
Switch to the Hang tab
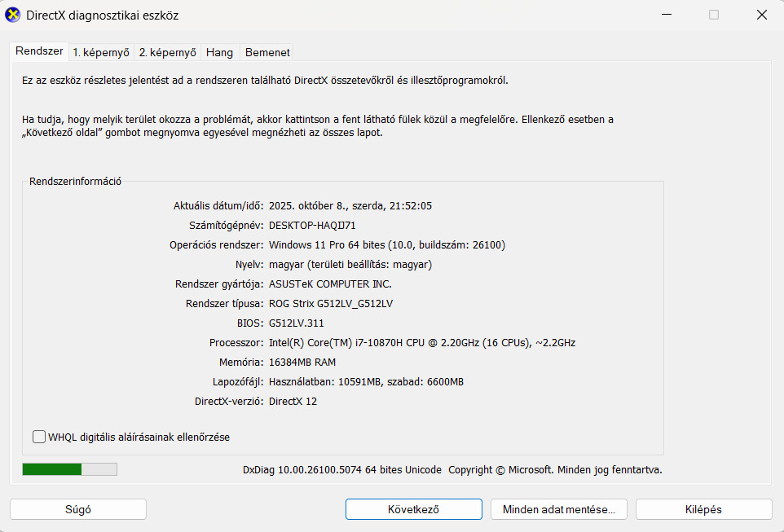tap(219, 52)
